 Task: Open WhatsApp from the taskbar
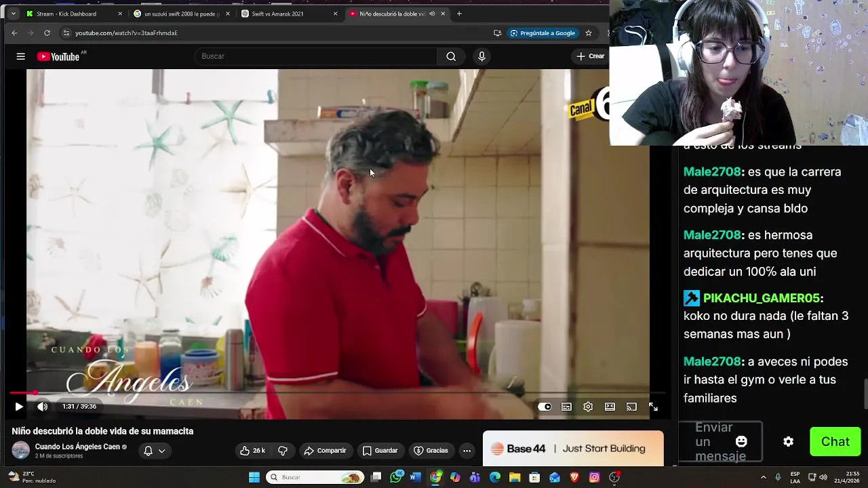pyautogui.click(x=396, y=477)
